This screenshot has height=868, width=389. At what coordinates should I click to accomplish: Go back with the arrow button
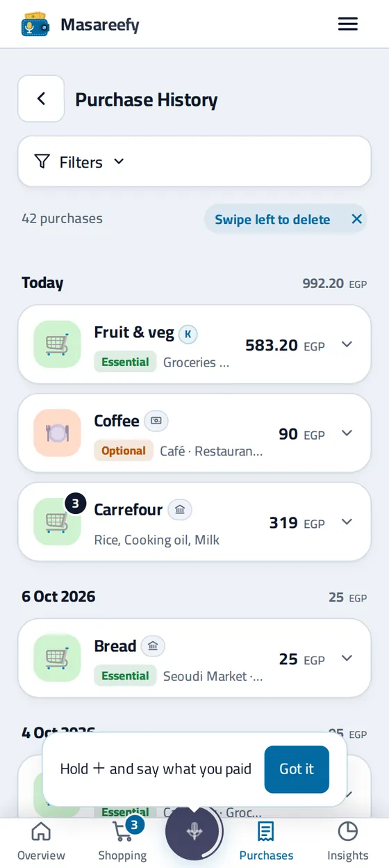(41, 99)
